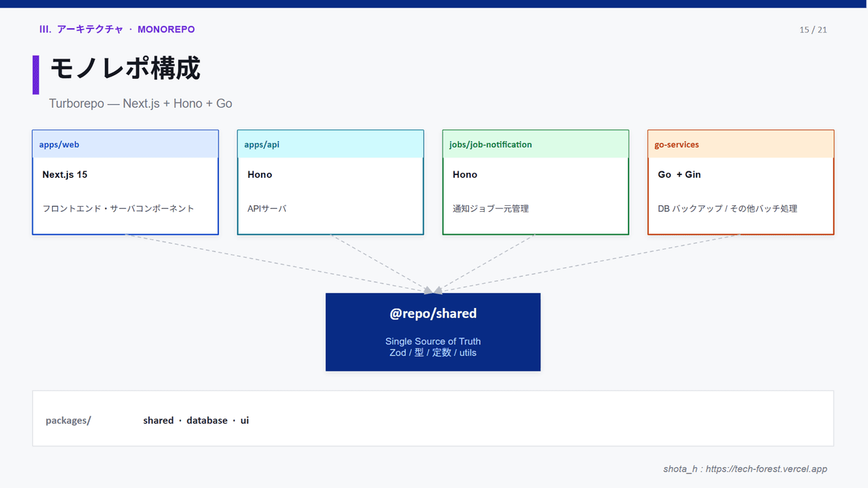Select the word database in packages row

coord(207,421)
